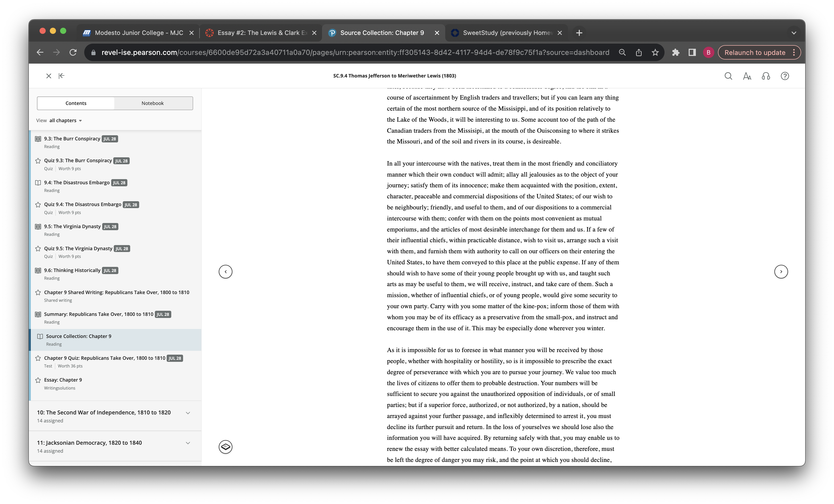Toggle the browser side panel icon
The image size is (834, 504).
tap(692, 52)
